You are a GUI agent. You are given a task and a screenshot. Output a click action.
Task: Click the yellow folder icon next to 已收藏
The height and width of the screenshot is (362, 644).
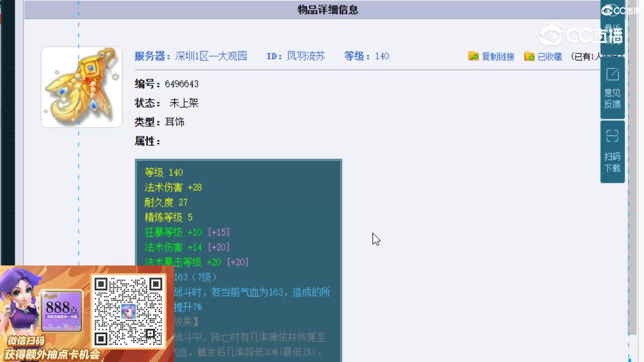coord(529,56)
